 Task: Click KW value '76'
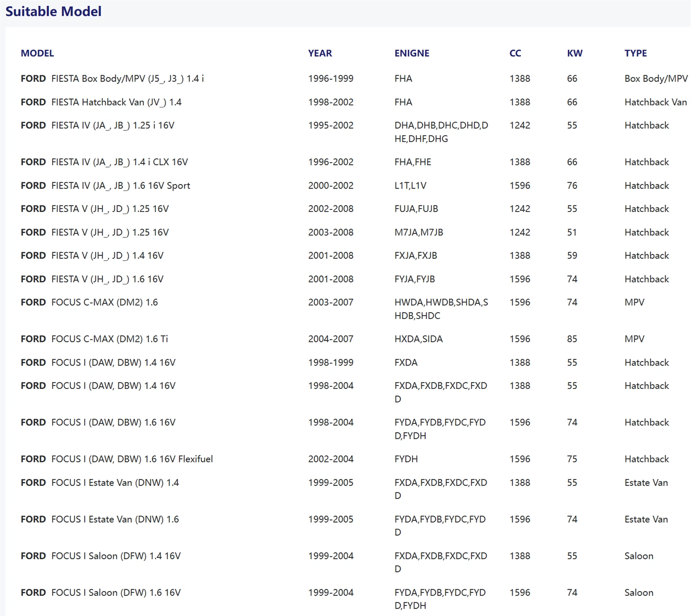tap(572, 186)
